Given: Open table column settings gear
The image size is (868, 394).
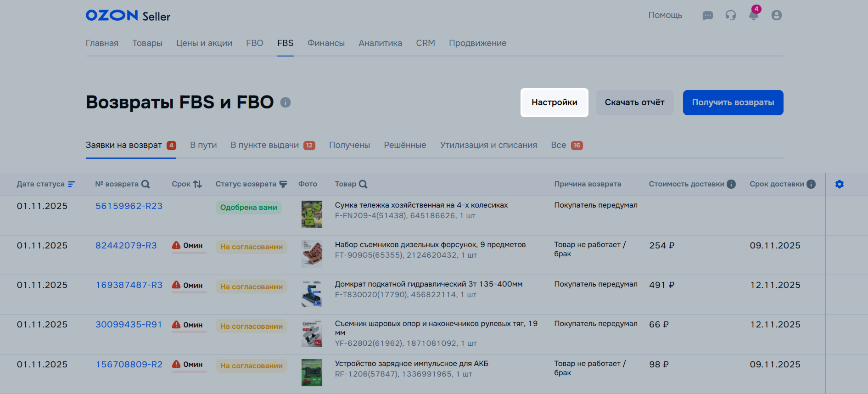Looking at the screenshot, I should (x=839, y=184).
